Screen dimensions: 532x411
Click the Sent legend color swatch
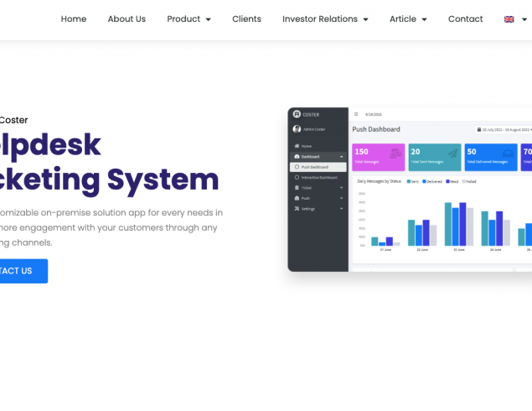click(409, 180)
